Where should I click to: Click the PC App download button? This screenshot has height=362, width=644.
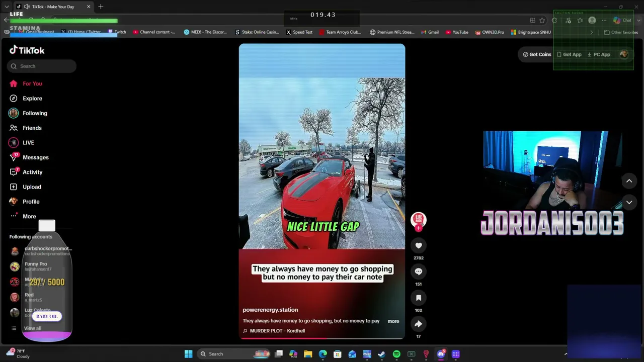pos(599,54)
